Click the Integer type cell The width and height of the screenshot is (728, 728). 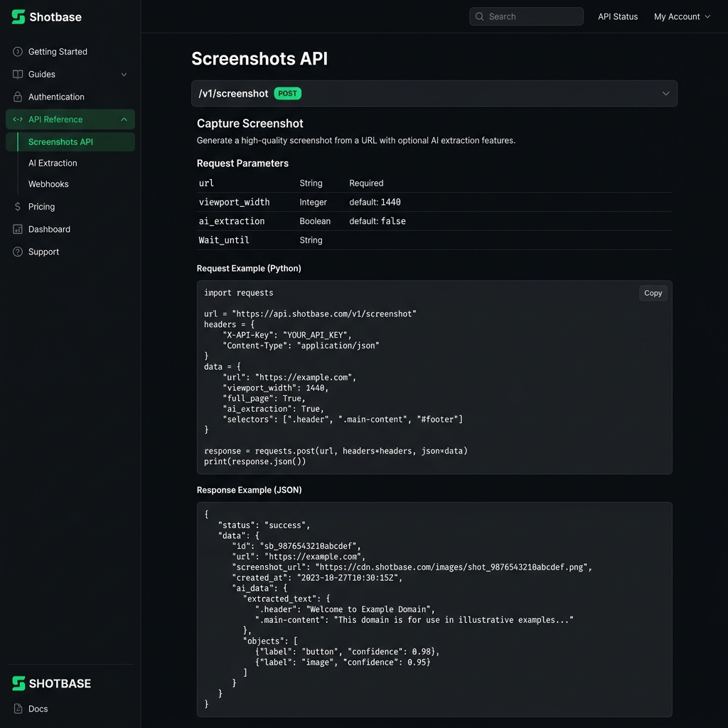pos(313,202)
